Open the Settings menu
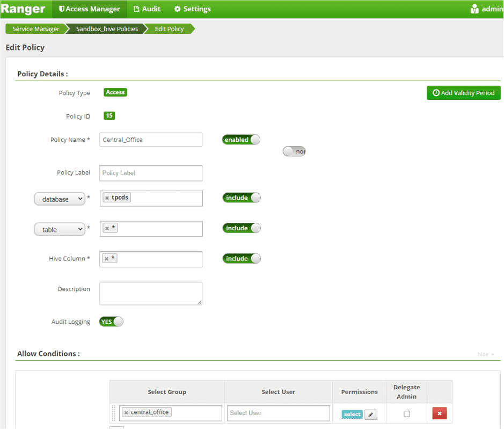Viewport: 504px width, 429px height. point(192,9)
